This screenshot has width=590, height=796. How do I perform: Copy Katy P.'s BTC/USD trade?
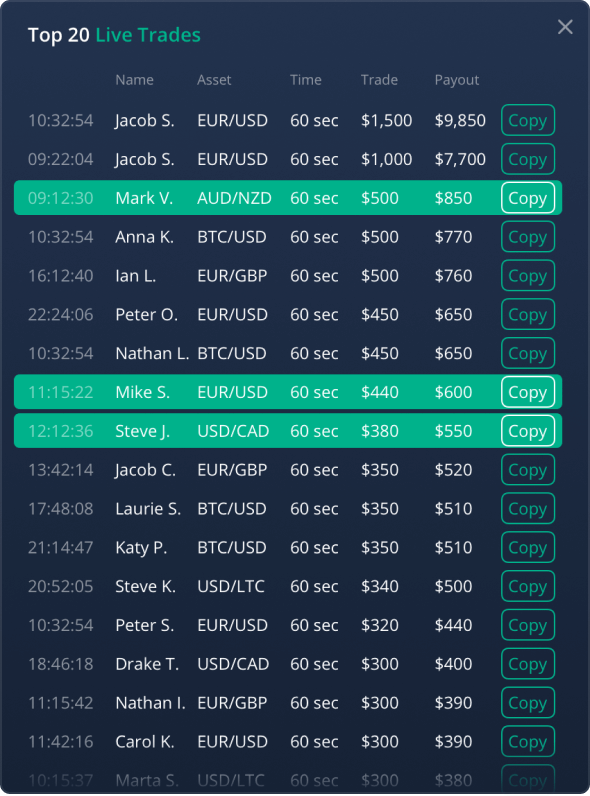click(x=528, y=547)
